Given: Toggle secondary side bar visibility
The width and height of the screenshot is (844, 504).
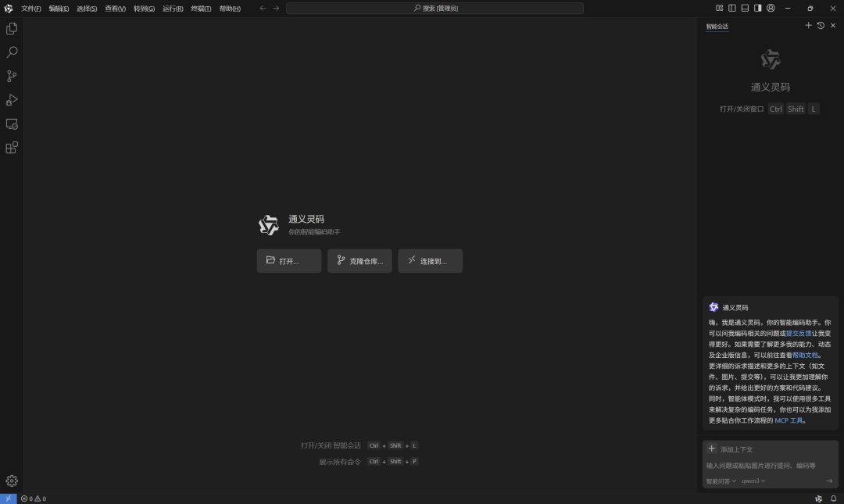Looking at the screenshot, I should (x=758, y=8).
